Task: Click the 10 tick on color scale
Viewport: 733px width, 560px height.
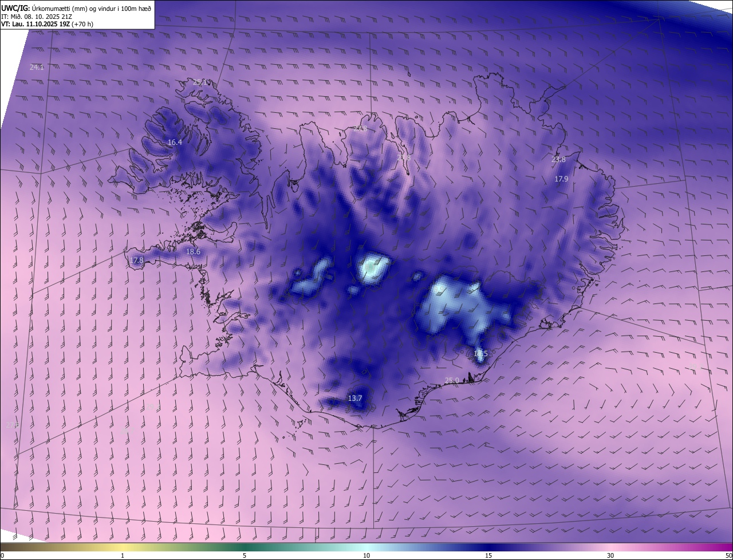Action: click(x=366, y=555)
